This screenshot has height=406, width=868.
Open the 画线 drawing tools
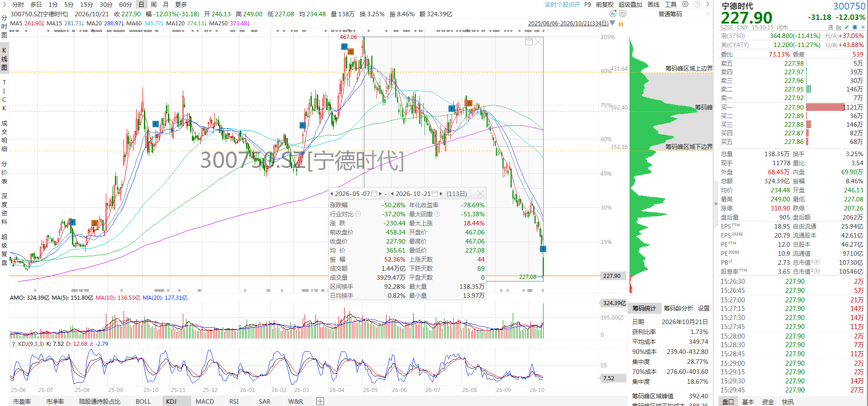pyautogui.click(x=653, y=5)
